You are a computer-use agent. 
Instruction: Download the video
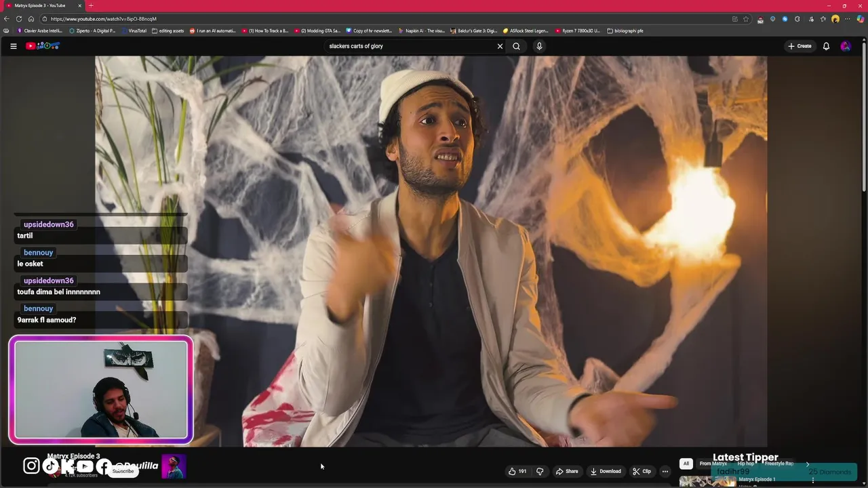tap(606, 471)
